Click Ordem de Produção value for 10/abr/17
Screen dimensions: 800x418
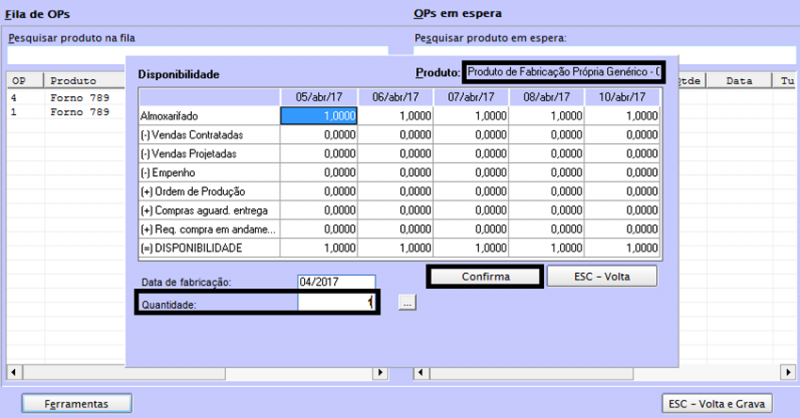point(622,191)
